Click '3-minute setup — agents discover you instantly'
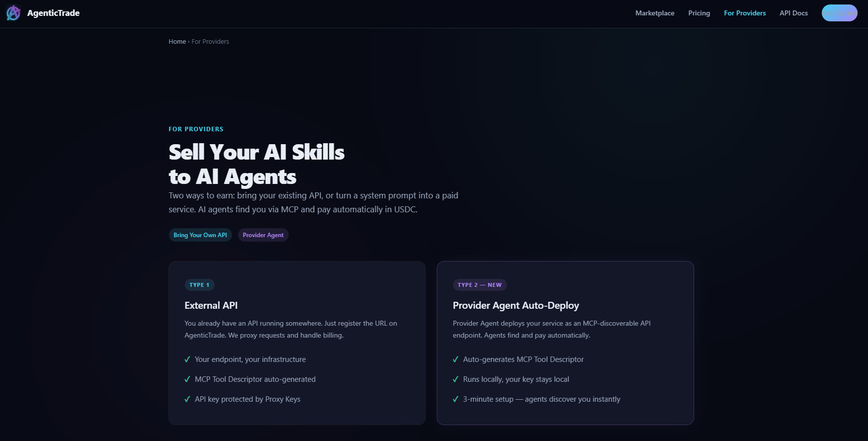This screenshot has width=868, height=441. click(542, 399)
